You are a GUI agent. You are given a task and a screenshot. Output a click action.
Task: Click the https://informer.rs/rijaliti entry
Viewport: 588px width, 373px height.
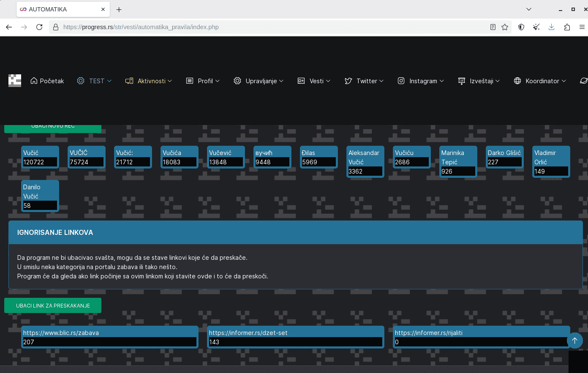tap(482, 337)
